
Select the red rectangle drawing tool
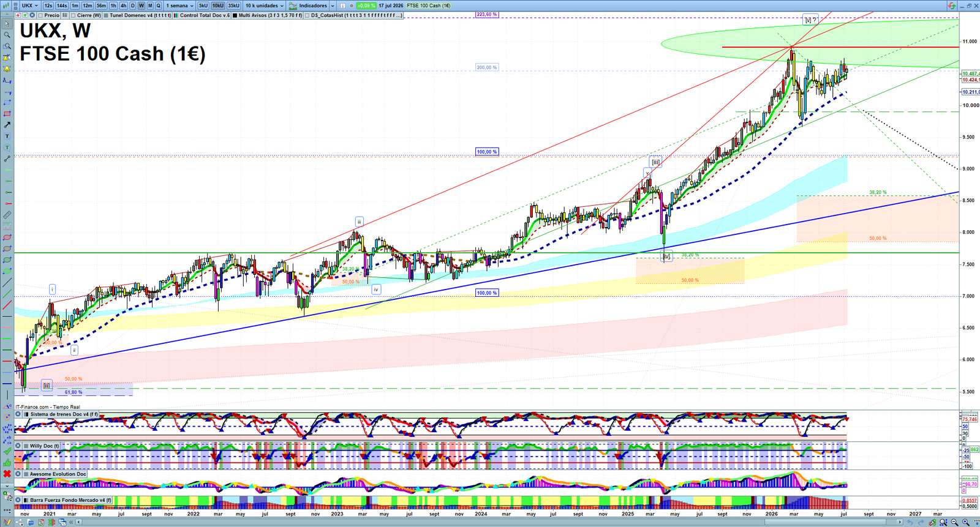[7, 113]
